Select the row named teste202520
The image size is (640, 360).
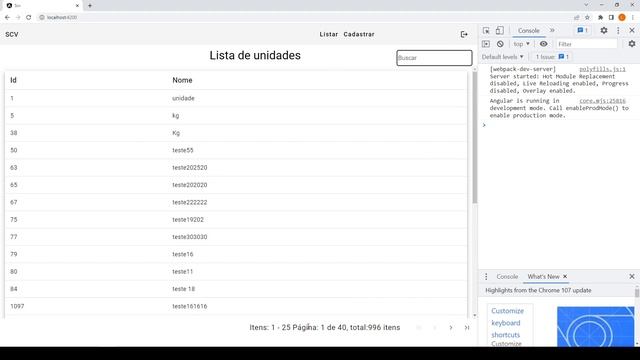[x=236, y=168]
